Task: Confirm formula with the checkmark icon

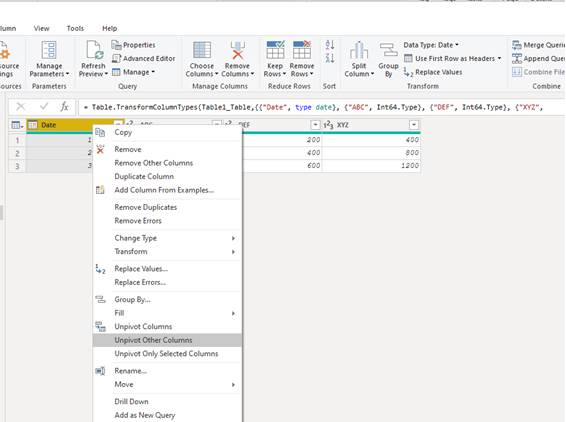Action: coord(44,106)
